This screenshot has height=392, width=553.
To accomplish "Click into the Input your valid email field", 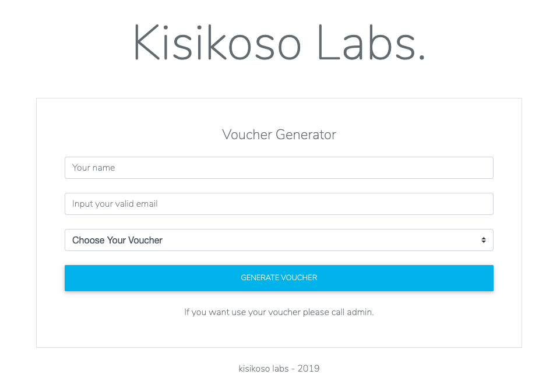I will [279, 204].
